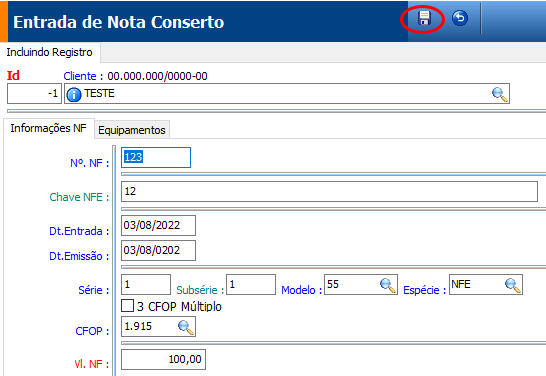Click the client name field TESTE
This screenshot has height=376, width=546.
(x=286, y=93)
